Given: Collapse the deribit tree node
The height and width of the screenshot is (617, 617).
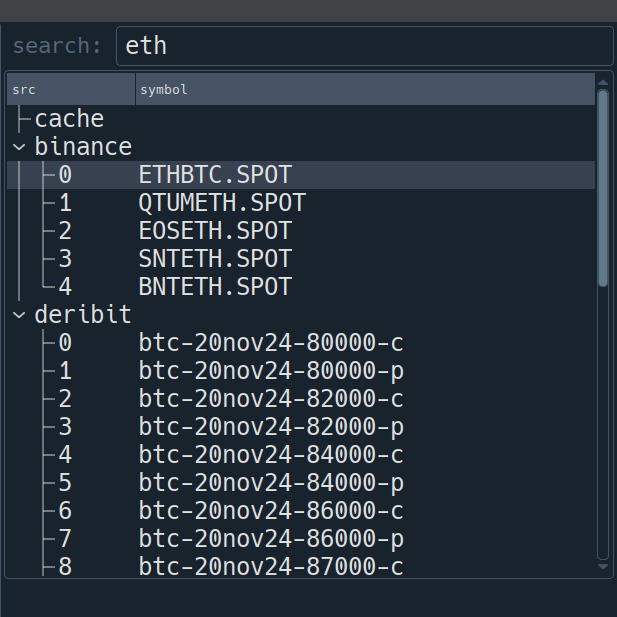Looking at the screenshot, I should 19,315.
